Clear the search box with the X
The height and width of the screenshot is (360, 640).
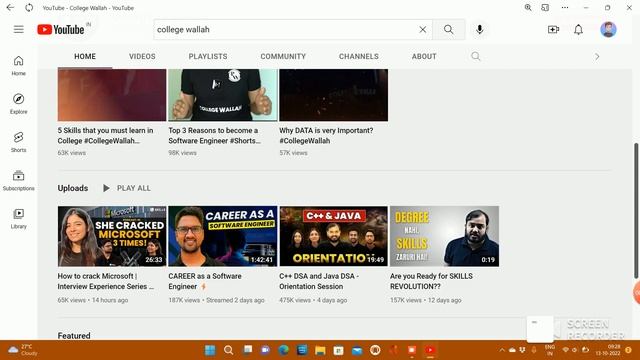pyautogui.click(x=422, y=29)
